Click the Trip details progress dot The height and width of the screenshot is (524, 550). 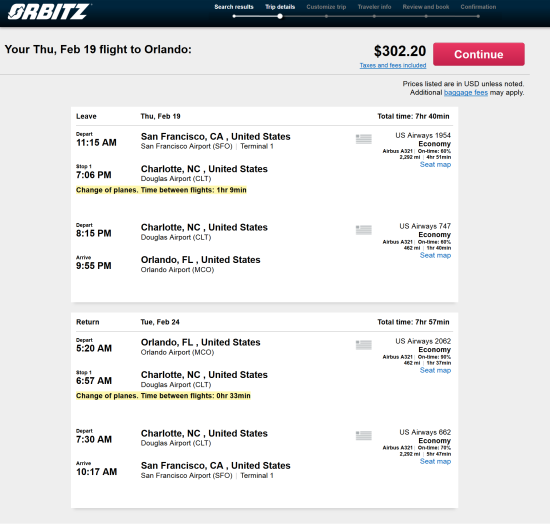click(280, 16)
